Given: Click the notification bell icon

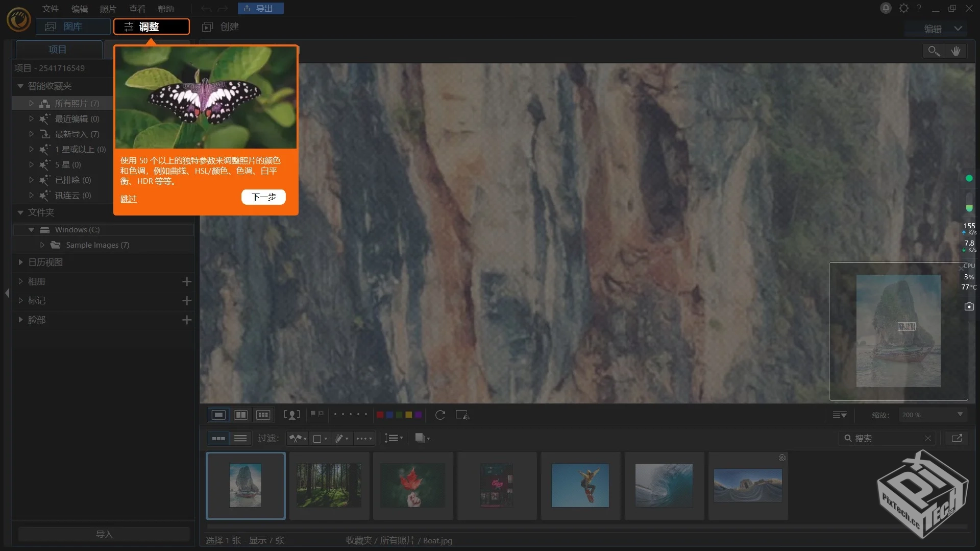Looking at the screenshot, I should (886, 8).
